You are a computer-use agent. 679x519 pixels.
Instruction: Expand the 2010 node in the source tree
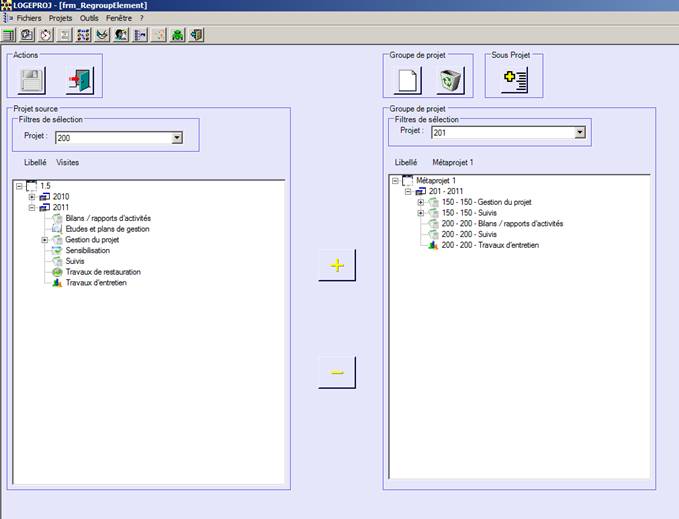pyautogui.click(x=32, y=196)
